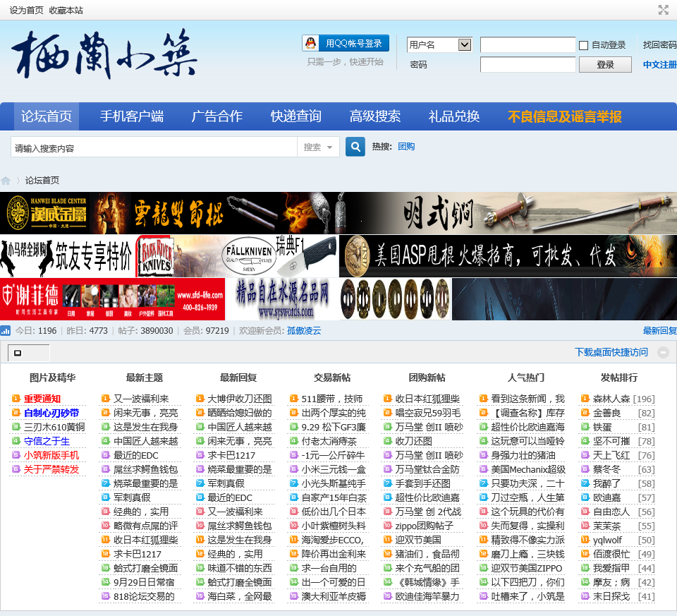The width and height of the screenshot is (677, 616).
Task: Open 重要通知 post
Action: pos(42,399)
